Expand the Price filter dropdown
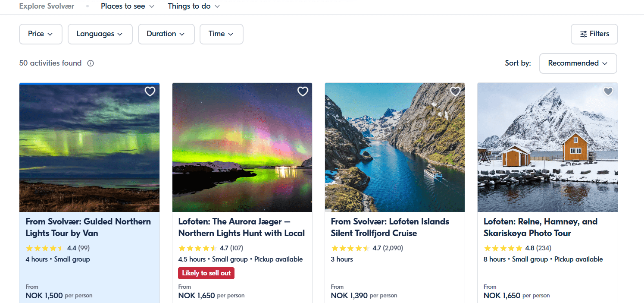 41,34
